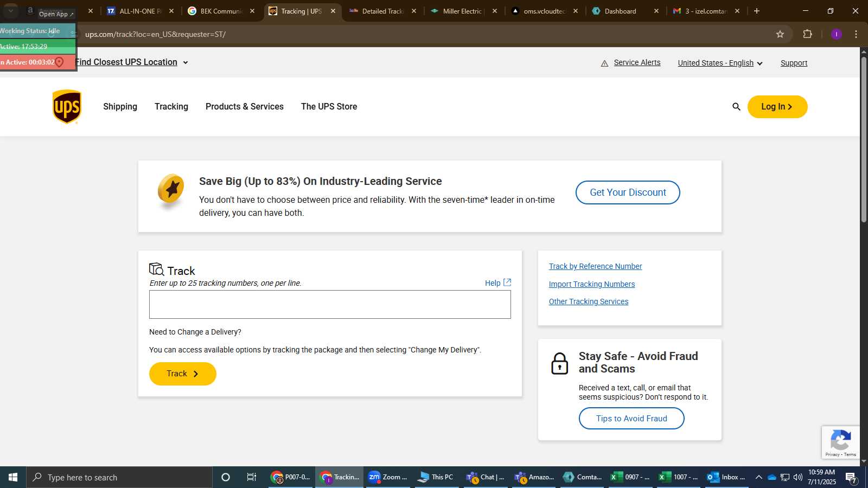Open the Tracking menu
The width and height of the screenshot is (868, 488).
click(171, 107)
